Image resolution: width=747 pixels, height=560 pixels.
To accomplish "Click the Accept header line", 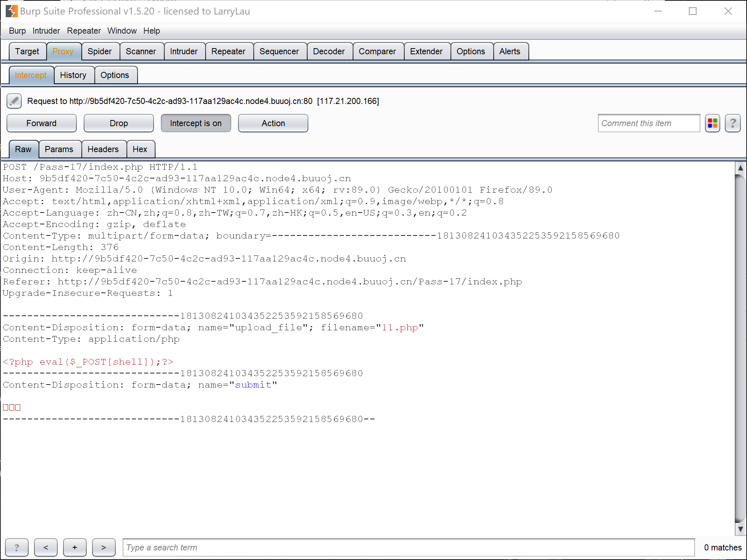I will (253, 201).
